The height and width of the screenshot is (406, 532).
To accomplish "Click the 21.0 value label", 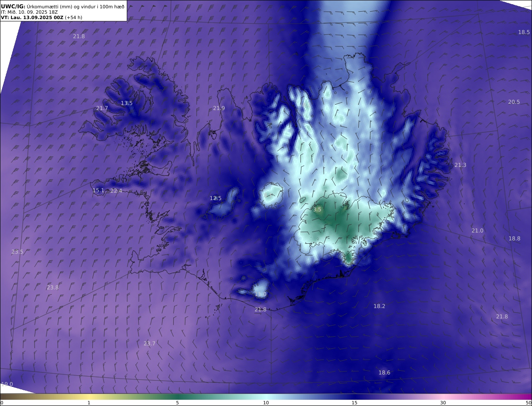I will (477, 231).
